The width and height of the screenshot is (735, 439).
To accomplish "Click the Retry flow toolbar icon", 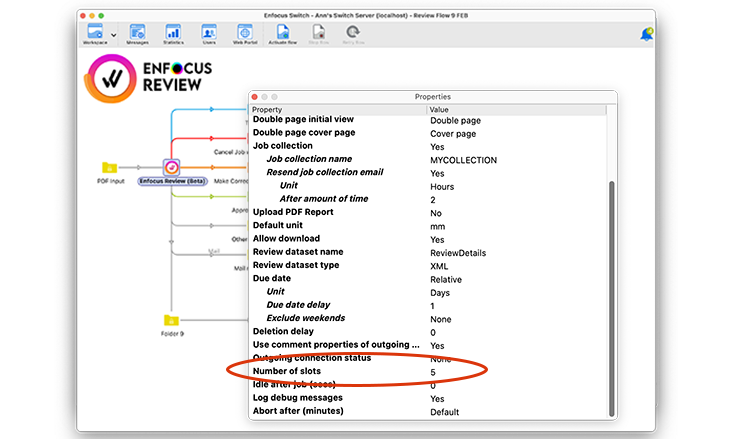I will pos(353,34).
